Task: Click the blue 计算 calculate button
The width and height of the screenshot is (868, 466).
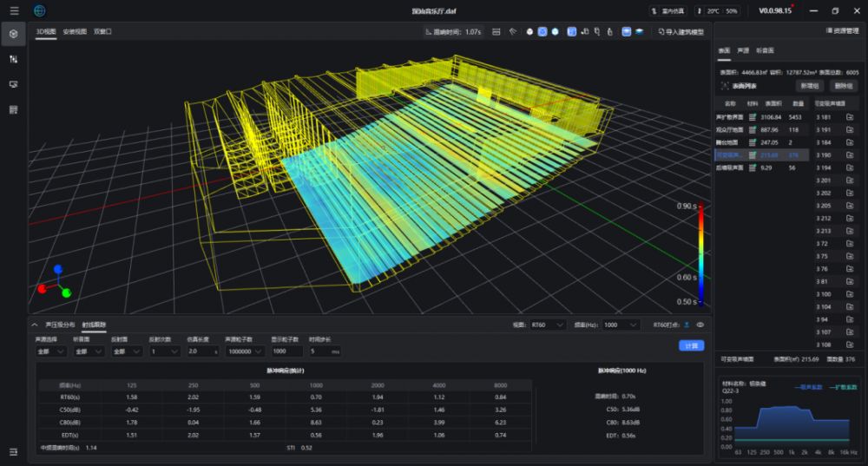Action: (691, 345)
